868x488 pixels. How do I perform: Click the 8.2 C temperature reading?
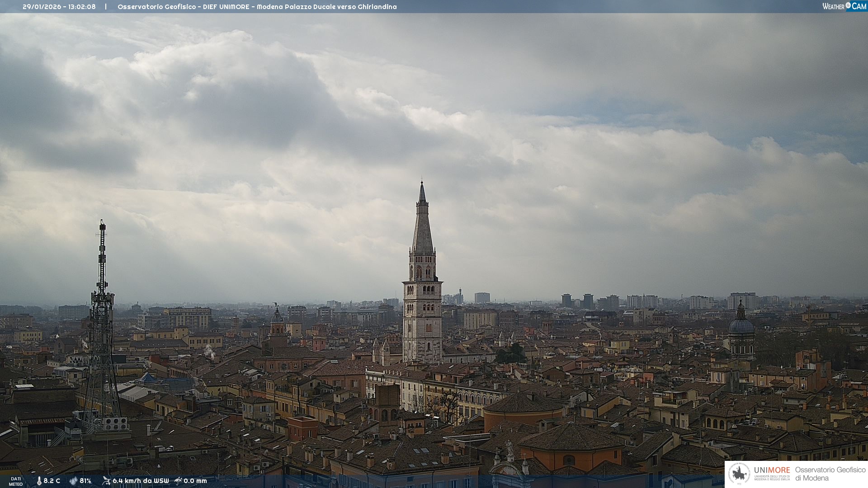tap(52, 481)
